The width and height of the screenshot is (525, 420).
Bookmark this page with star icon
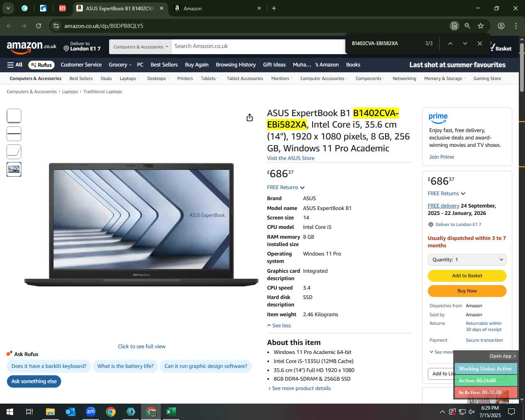[x=481, y=26]
